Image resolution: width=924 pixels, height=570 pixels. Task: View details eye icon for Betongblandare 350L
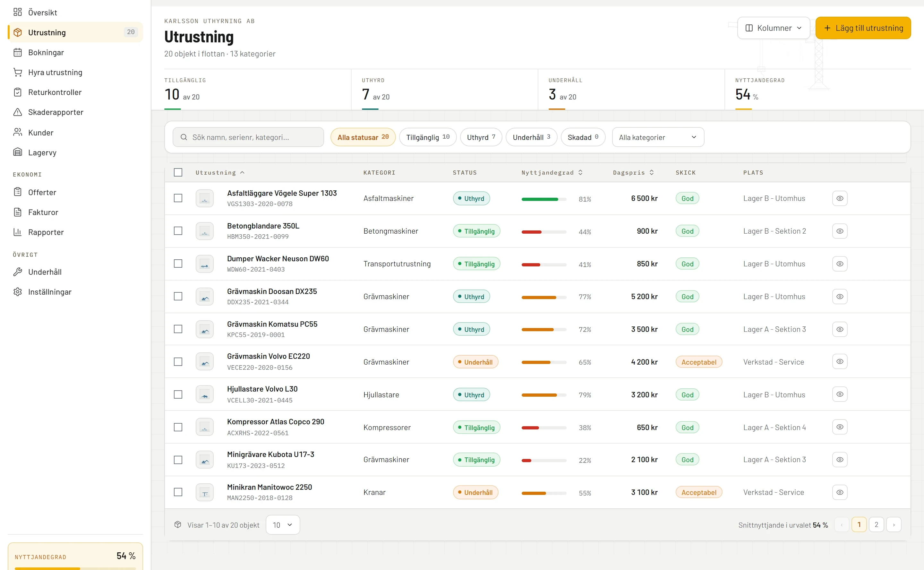pyautogui.click(x=840, y=231)
